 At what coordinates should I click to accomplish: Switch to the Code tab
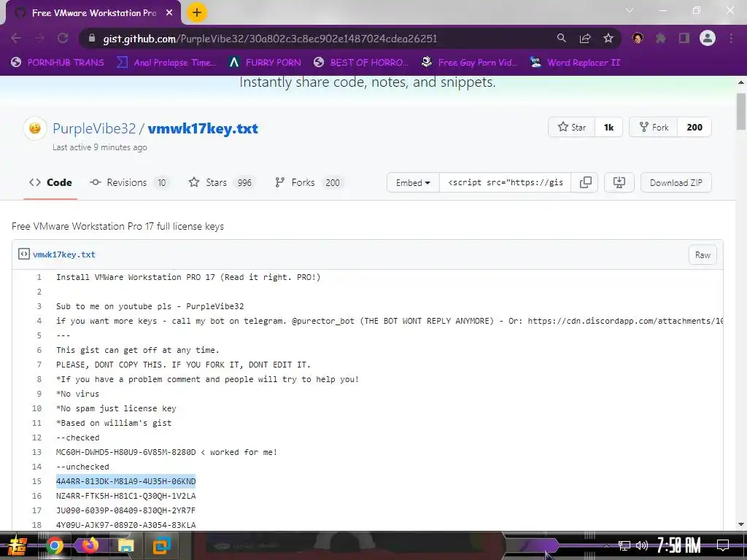coord(50,182)
